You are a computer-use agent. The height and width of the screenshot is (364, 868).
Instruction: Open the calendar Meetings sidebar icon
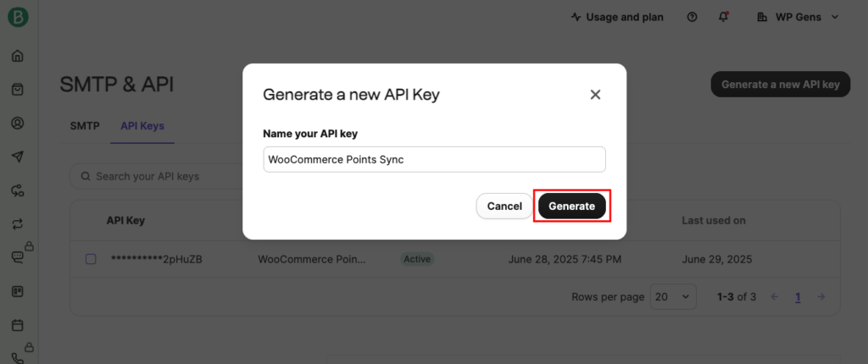point(17,325)
